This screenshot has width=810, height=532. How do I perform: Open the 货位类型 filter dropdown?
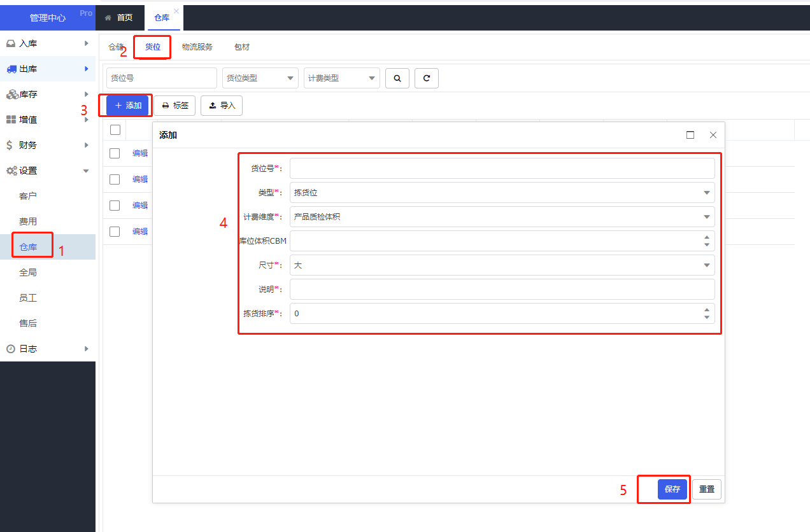click(x=260, y=78)
